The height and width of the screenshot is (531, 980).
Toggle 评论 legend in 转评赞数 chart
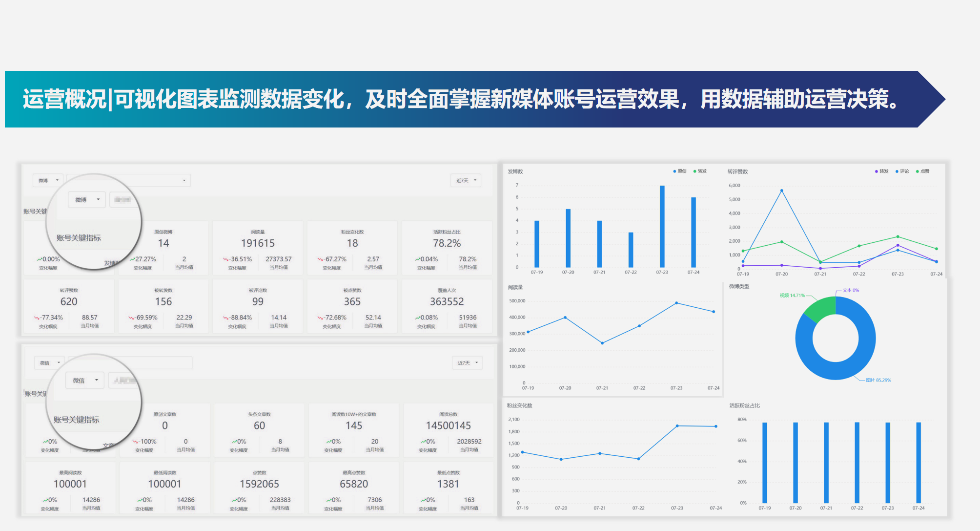pos(902,171)
